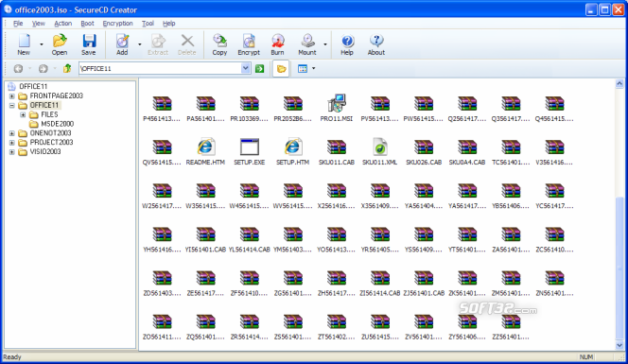Open the Action menu

click(x=62, y=24)
